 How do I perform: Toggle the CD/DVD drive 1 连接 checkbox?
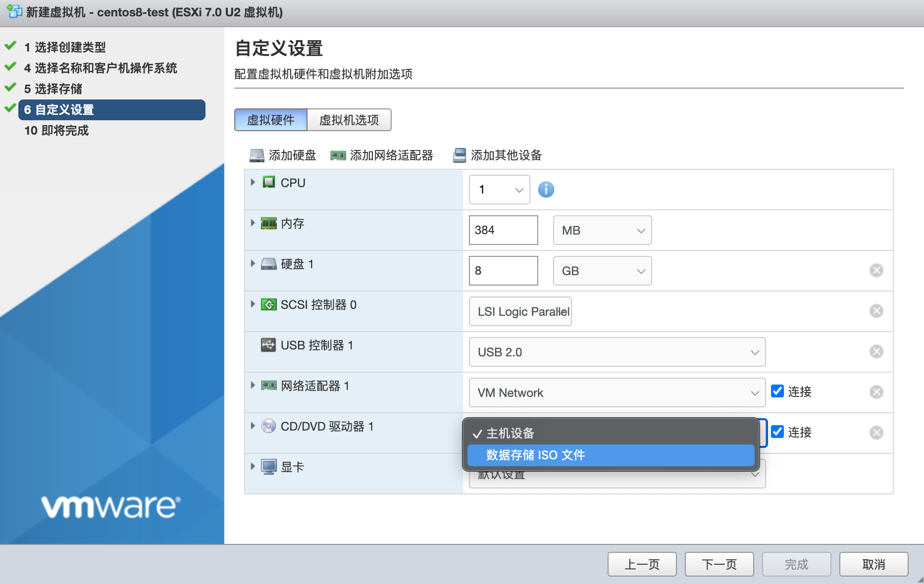pyautogui.click(x=777, y=432)
